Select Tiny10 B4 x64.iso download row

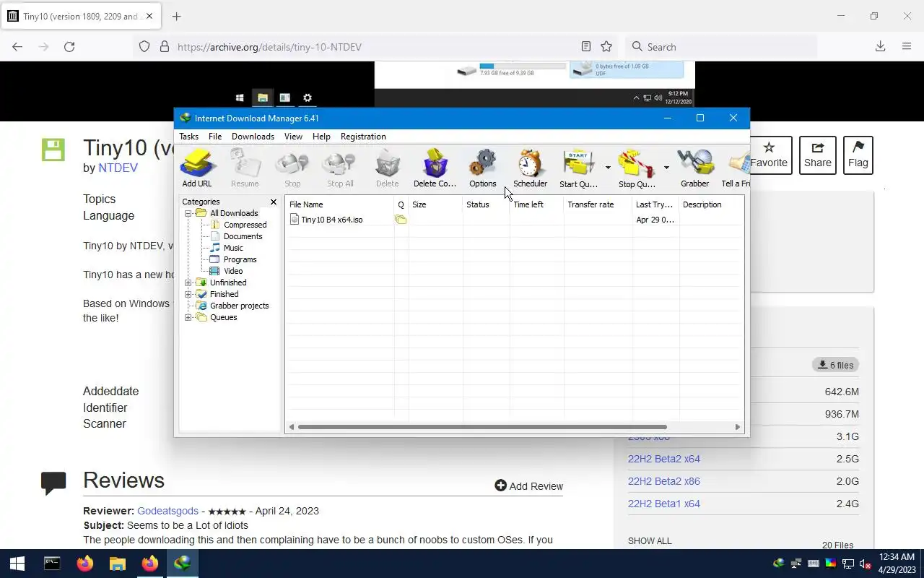[x=514, y=220]
